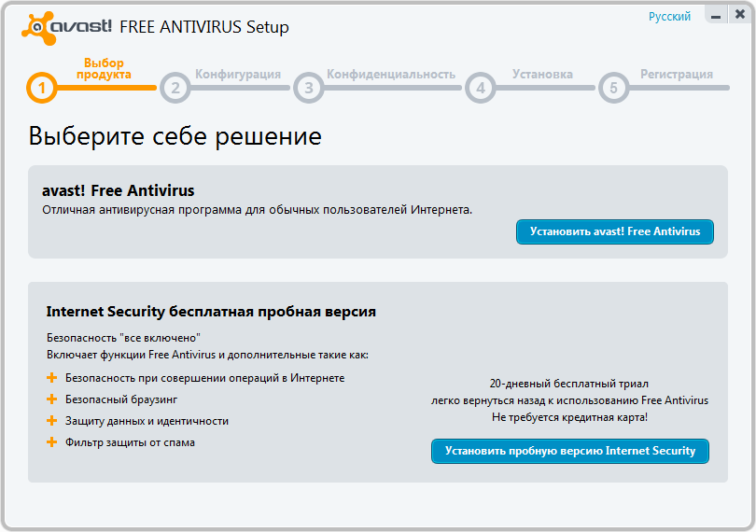Switch to the Конфиденциальность step label

pos(390,74)
